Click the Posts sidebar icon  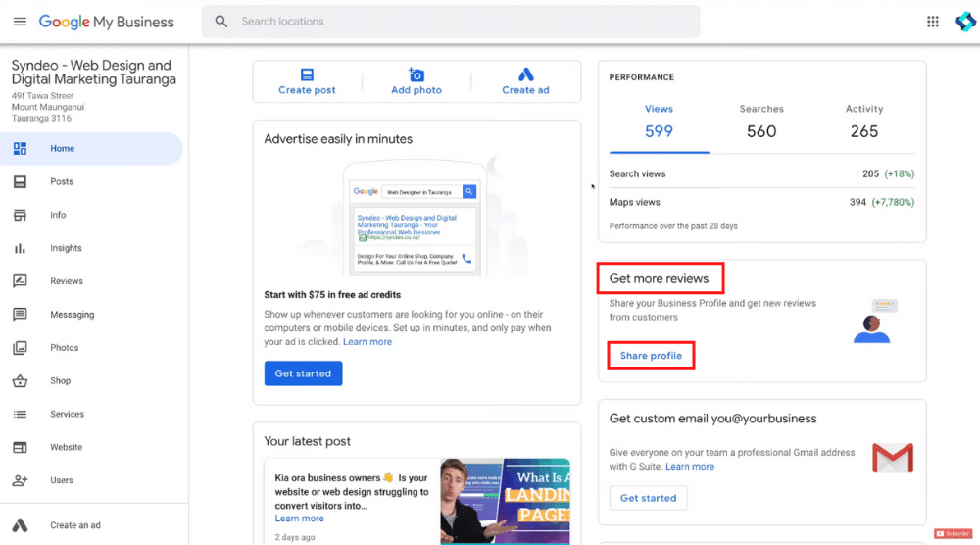coord(20,181)
